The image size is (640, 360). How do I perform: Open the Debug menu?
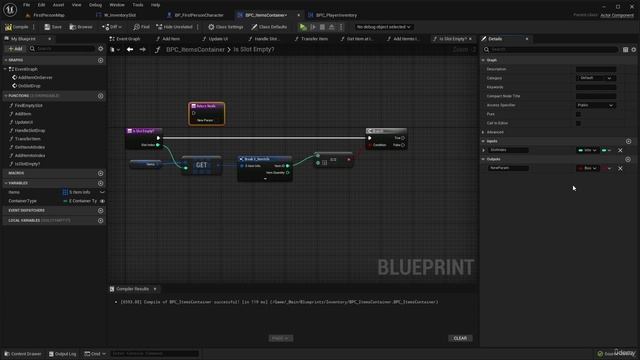(95, 5)
